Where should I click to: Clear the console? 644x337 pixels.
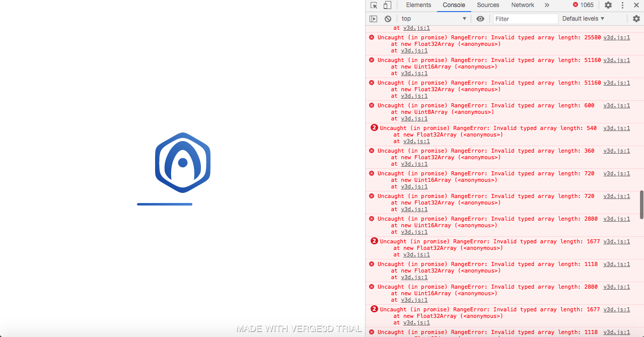(x=388, y=19)
